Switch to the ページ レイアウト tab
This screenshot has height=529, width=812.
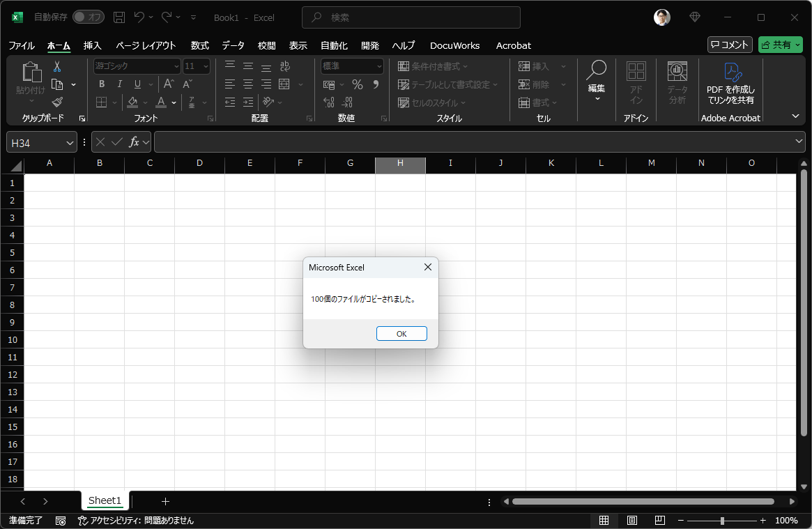[x=146, y=45]
